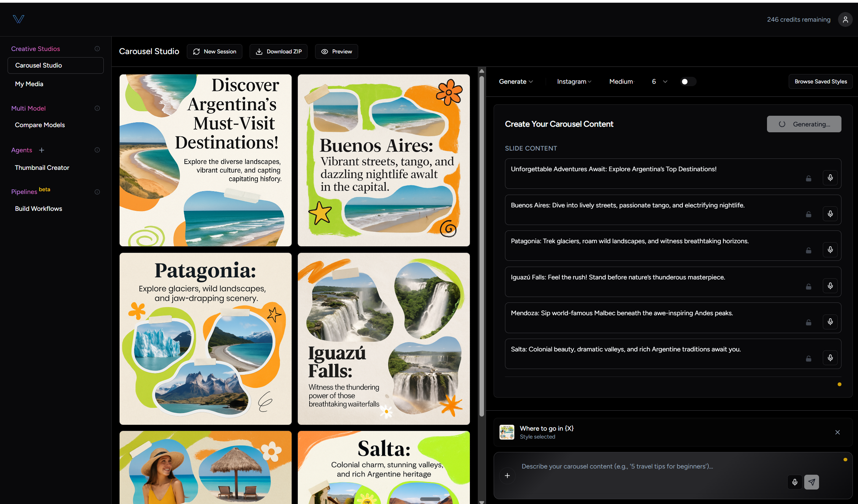Click the Download ZIP button
Image resolution: width=858 pixels, height=504 pixels.
[279, 51]
